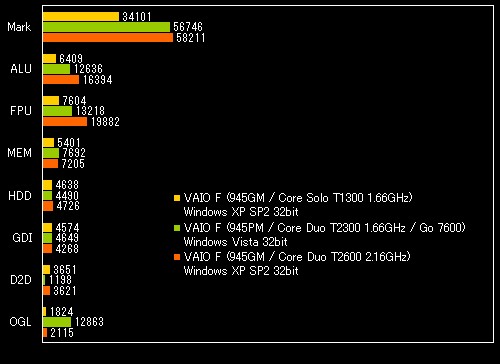The image size is (500, 364).
Task: Select the GDI category label
Action: [x=22, y=238]
